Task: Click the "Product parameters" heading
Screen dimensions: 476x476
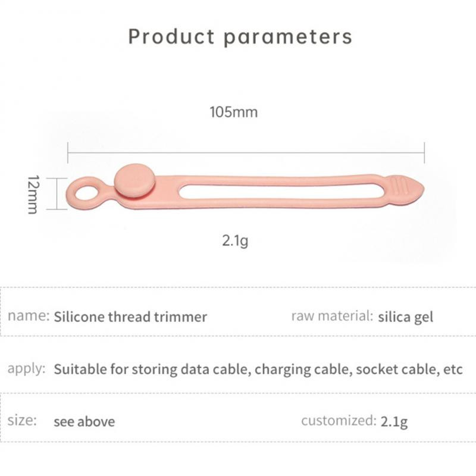Action: coord(240,36)
